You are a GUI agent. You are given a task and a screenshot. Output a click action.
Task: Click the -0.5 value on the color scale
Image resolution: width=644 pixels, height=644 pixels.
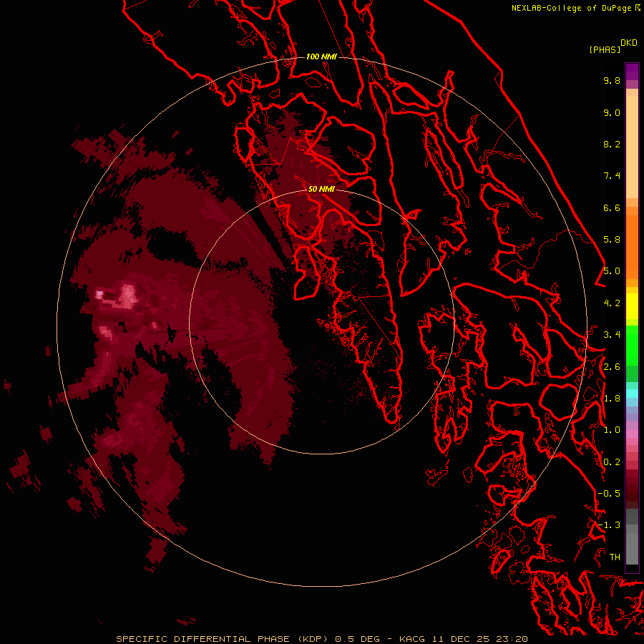coord(609,494)
